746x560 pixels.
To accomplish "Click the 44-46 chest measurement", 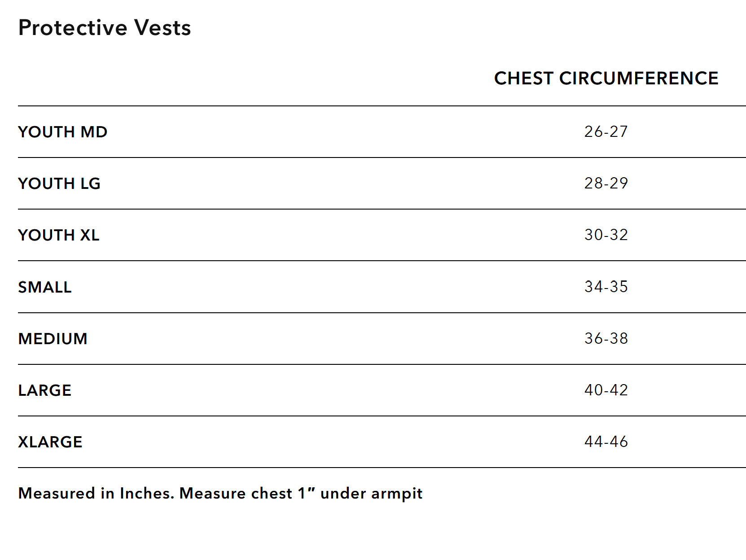I will pyautogui.click(x=606, y=442).
